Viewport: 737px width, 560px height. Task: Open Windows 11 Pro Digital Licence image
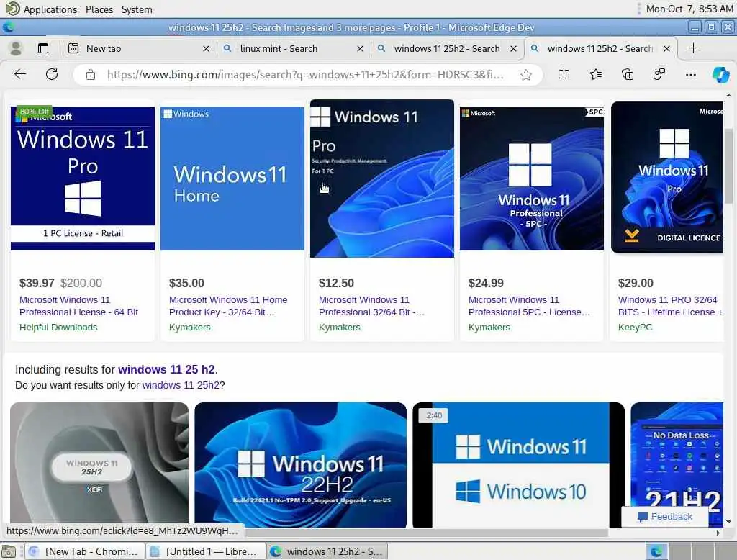tap(667, 177)
